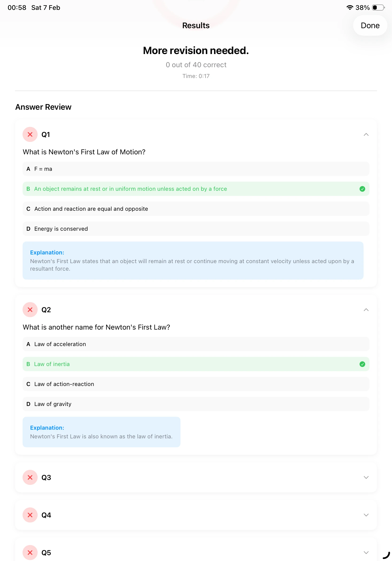Click the Q2 explanation box
The height and width of the screenshot is (561, 392).
(x=102, y=432)
